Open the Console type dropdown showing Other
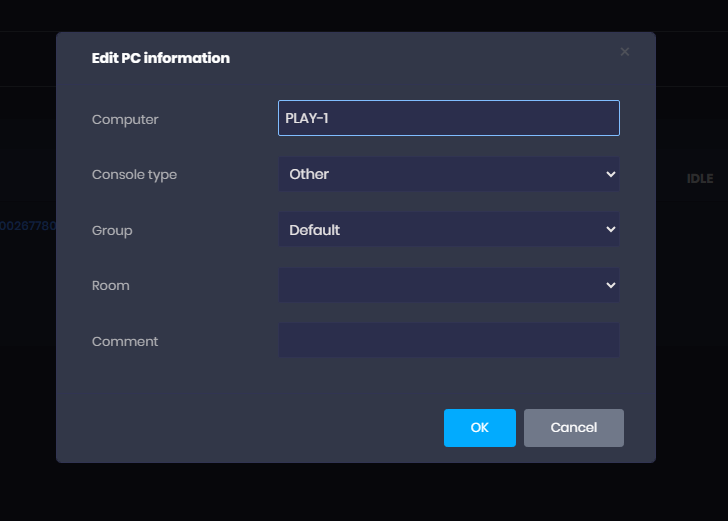This screenshot has width=728, height=521. pyautogui.click(x=448, y=174)
